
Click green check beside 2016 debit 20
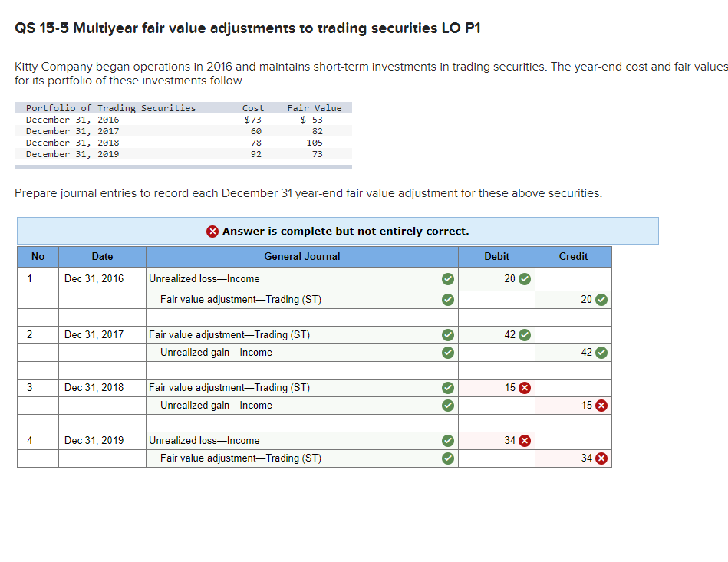coord(525,279)
